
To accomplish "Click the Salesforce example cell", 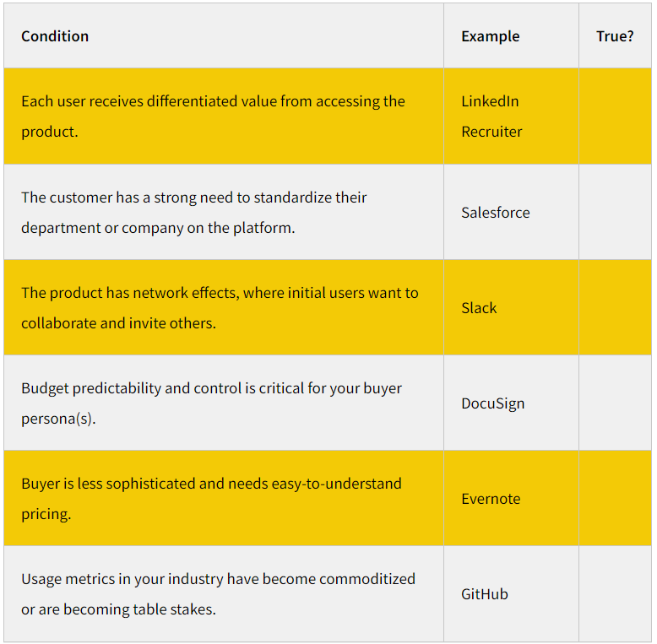I will [495, 213].
